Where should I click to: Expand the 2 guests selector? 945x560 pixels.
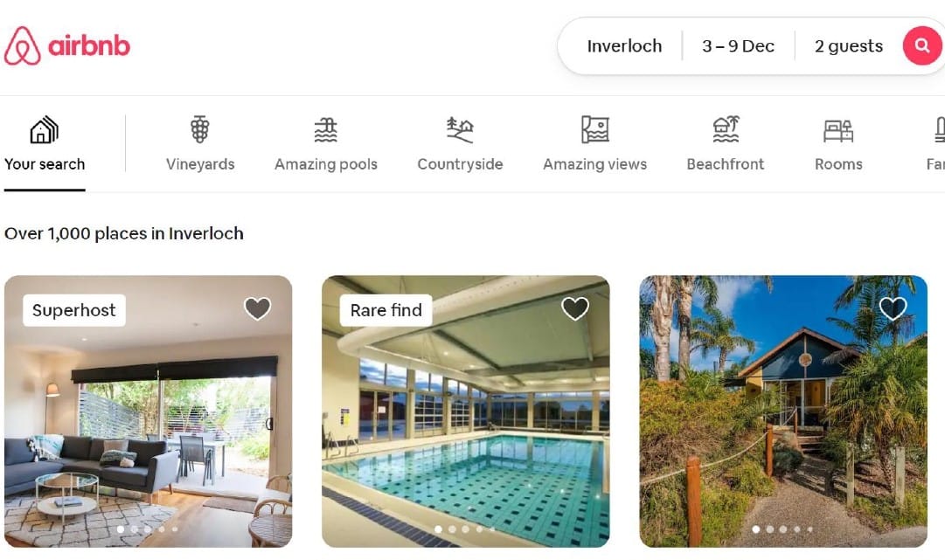[x=849, y=46]
